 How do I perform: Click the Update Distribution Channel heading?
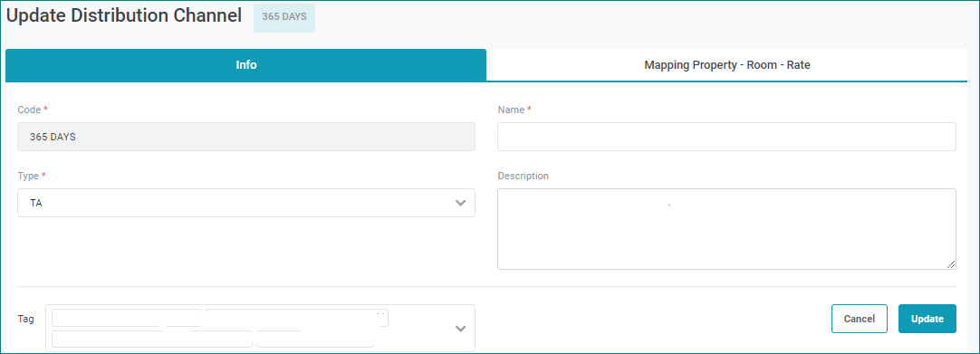click(124, 16)
